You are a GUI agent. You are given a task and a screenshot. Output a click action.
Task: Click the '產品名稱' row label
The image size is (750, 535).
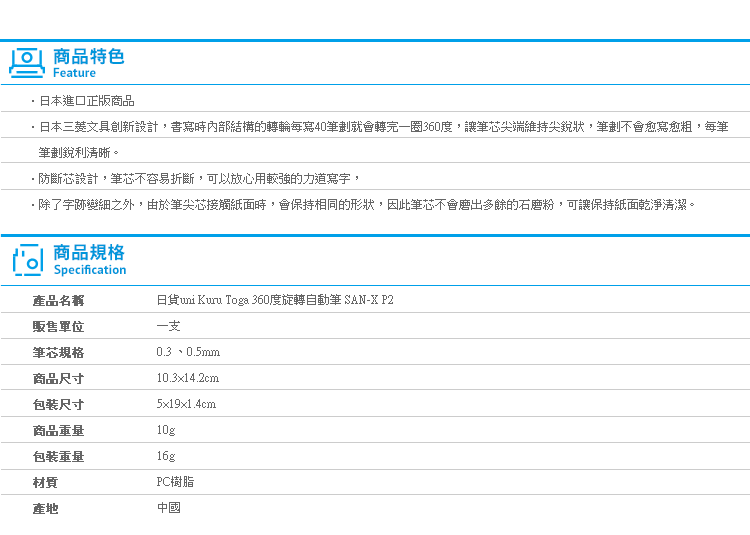(x=58, y=301)
